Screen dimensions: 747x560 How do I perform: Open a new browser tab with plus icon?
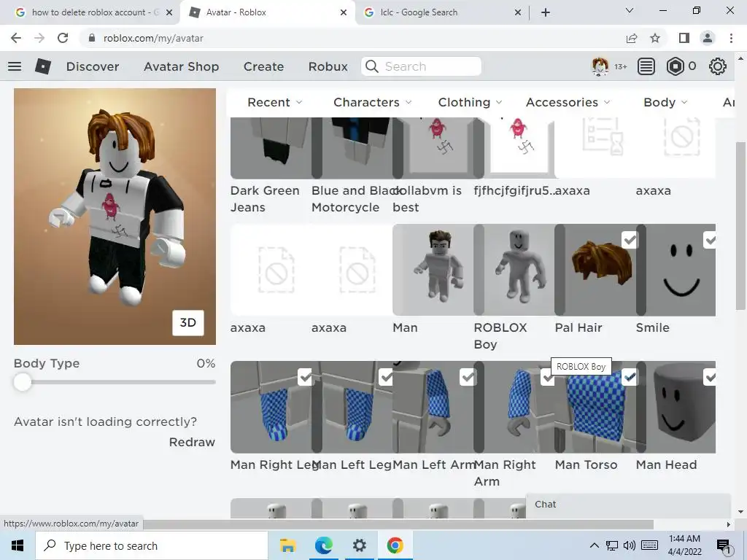pos(546,12)
